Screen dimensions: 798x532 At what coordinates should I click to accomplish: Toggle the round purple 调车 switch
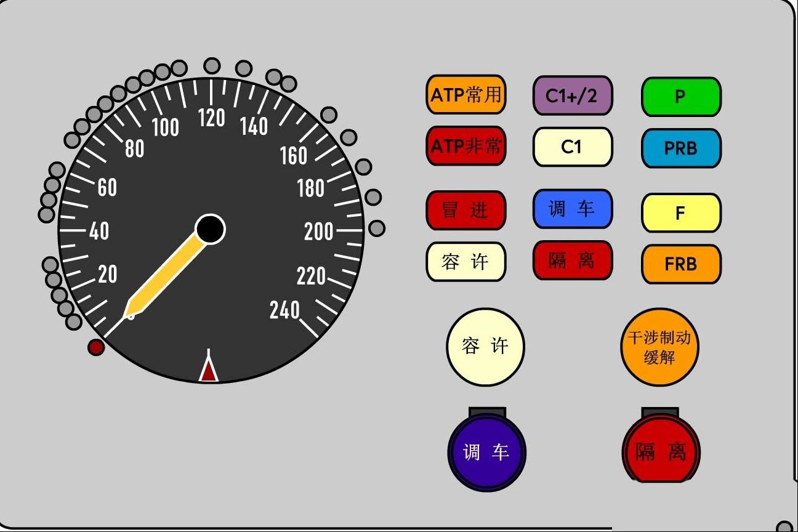(x=486, y=452)
